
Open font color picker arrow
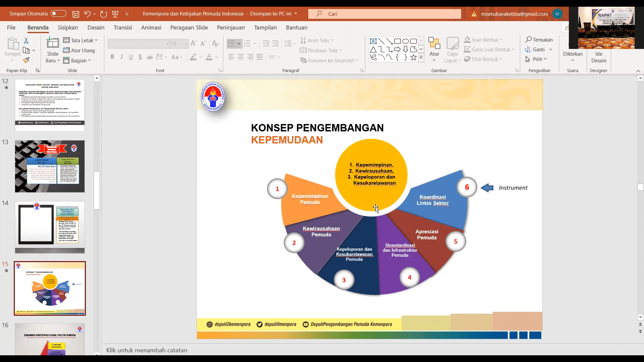pyautogui.click(x=217, y=57)
